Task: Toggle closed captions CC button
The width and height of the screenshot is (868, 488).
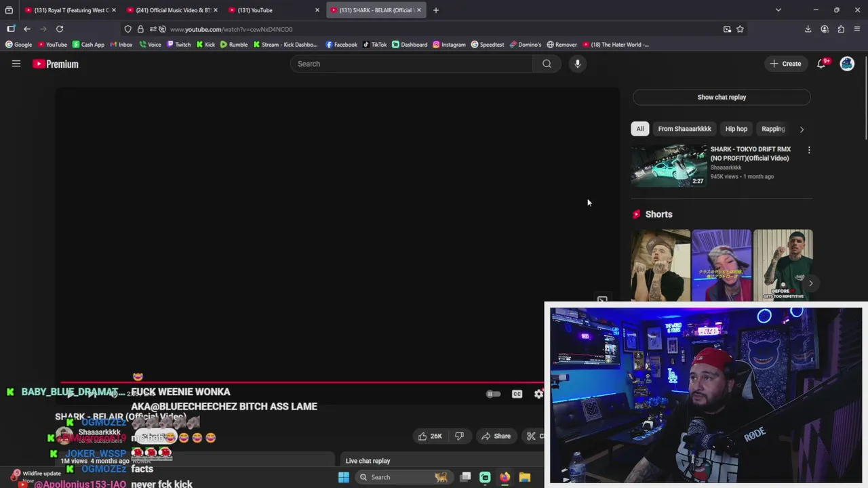Action: (x=517, y=394)
